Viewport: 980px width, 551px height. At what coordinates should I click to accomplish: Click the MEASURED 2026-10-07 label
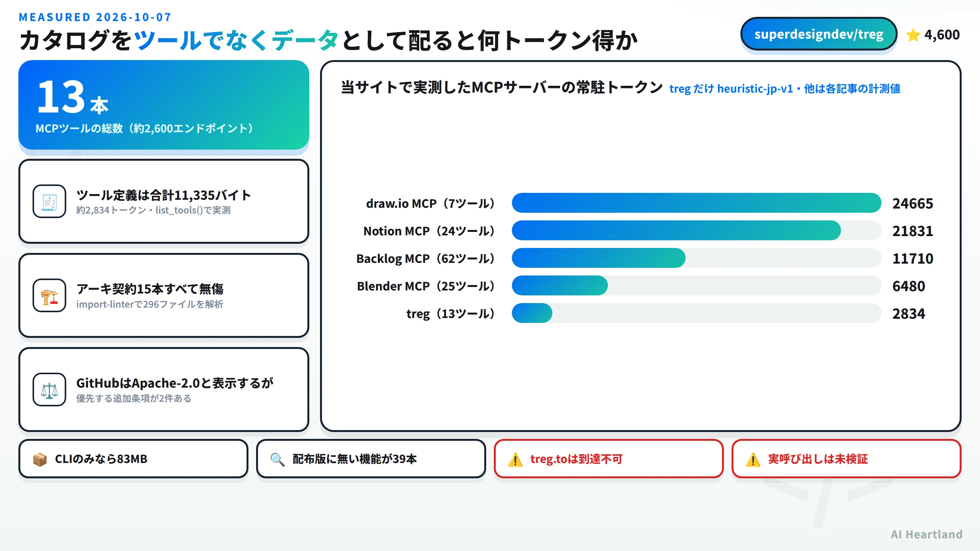(95, 17)
